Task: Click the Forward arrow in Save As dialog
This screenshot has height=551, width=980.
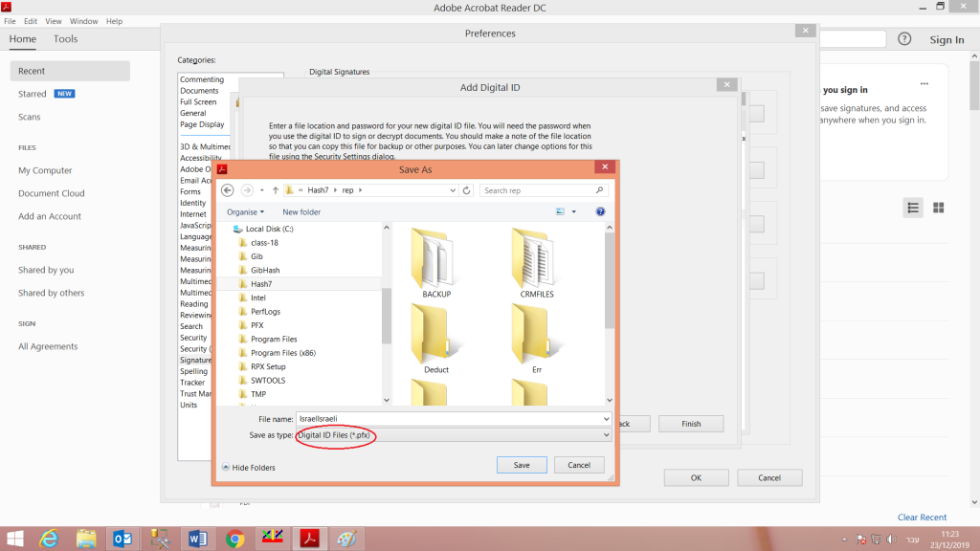Action: pos(247,190)
